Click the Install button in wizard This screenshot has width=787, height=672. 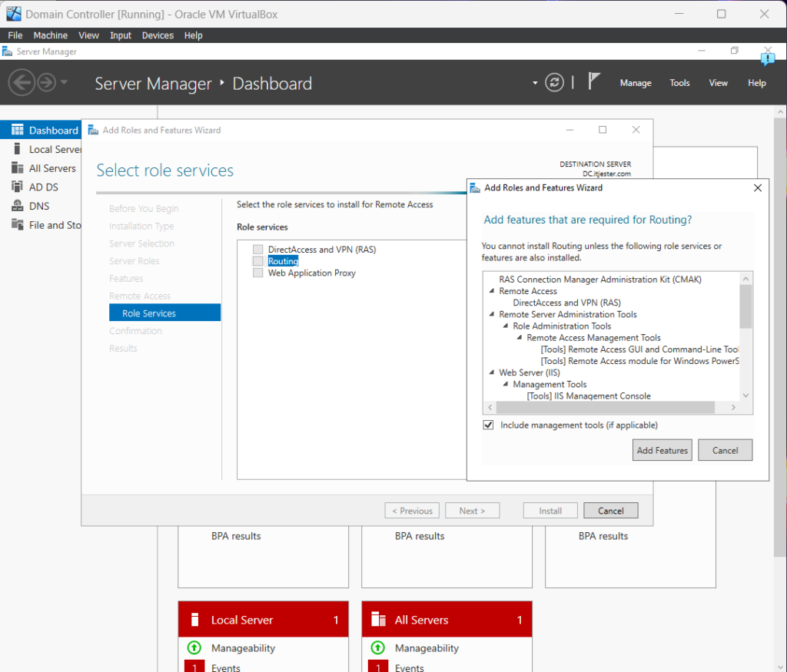click(x=550, y=511)
